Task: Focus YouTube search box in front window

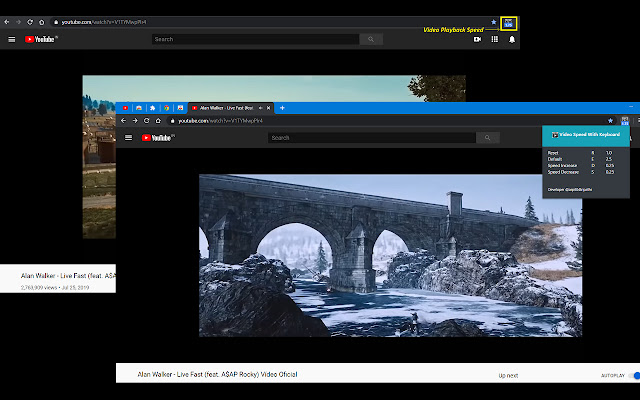Action: click(x=372, y=138)
